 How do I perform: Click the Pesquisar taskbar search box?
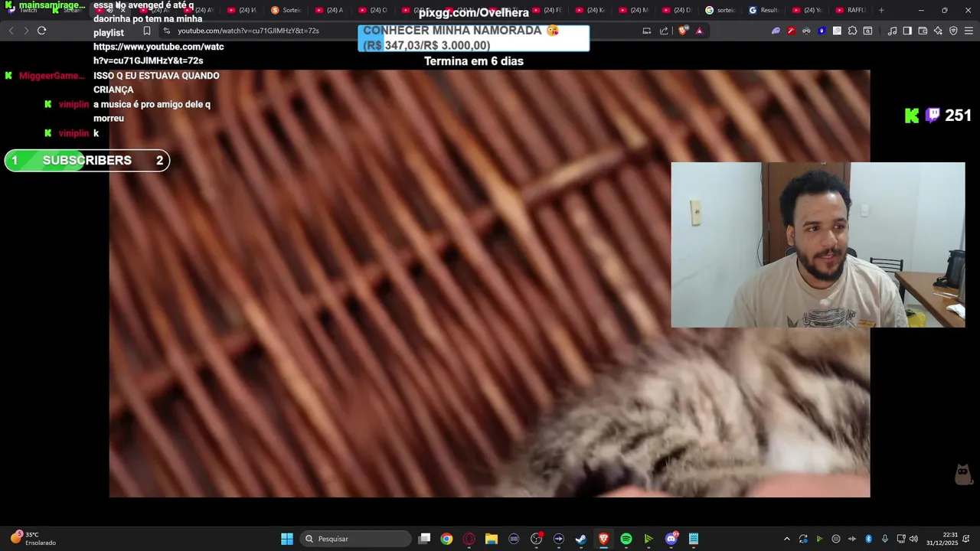(x=356, y=539)
